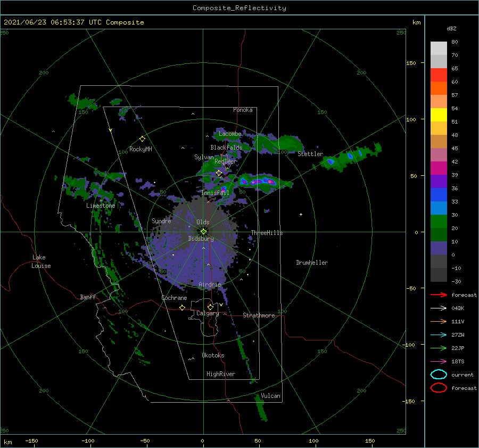Viewport: 479px width, 448px height.
Task: Click the Innisfail city label
Action: point(215,193)
